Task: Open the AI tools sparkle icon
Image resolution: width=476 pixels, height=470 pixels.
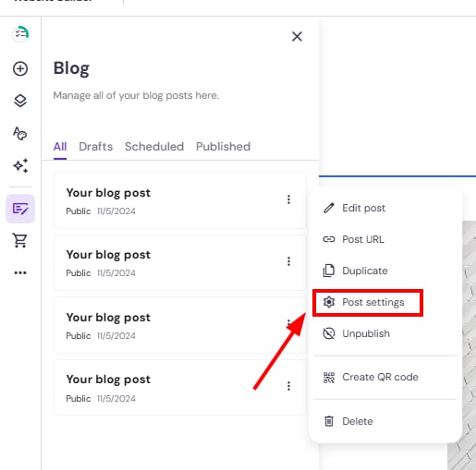Action: tap(20, 166)
